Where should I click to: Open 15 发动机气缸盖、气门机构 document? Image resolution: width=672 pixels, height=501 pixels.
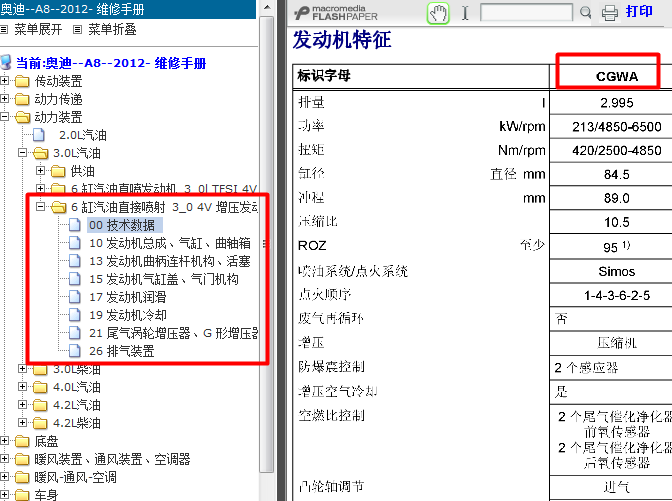(164, 279)
